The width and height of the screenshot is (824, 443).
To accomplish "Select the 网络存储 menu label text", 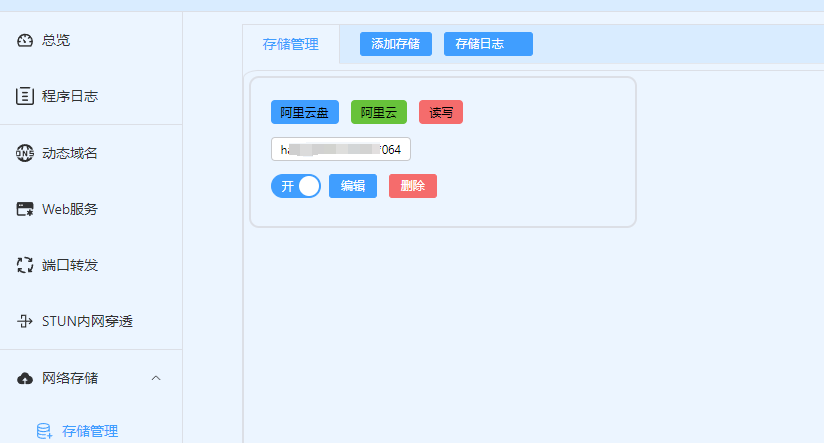I will [x=70, y=378].
